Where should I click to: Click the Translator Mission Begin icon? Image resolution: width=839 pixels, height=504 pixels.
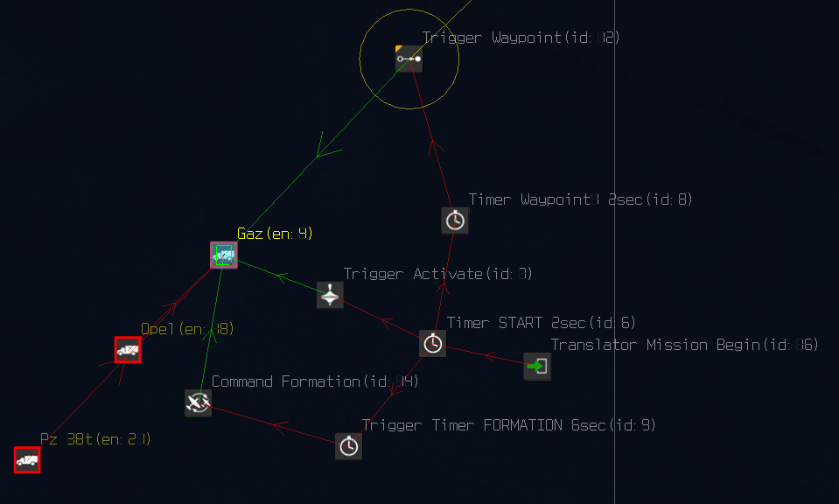(536, 367)
